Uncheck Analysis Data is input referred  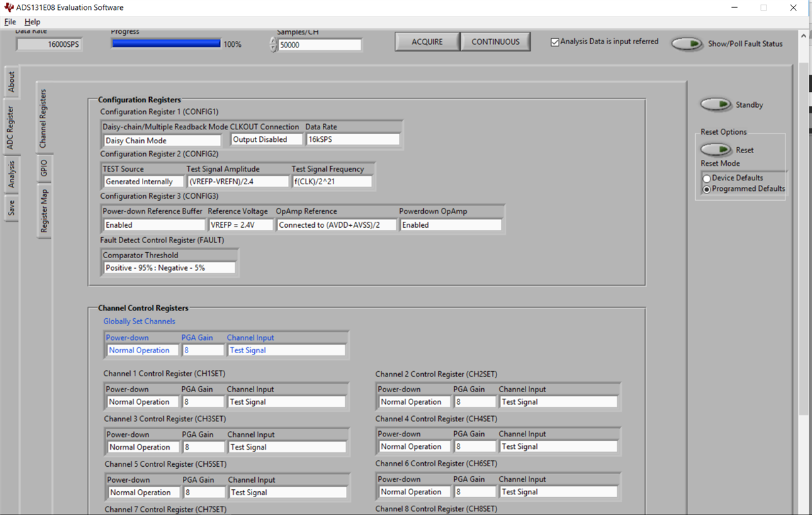point(555,42)
